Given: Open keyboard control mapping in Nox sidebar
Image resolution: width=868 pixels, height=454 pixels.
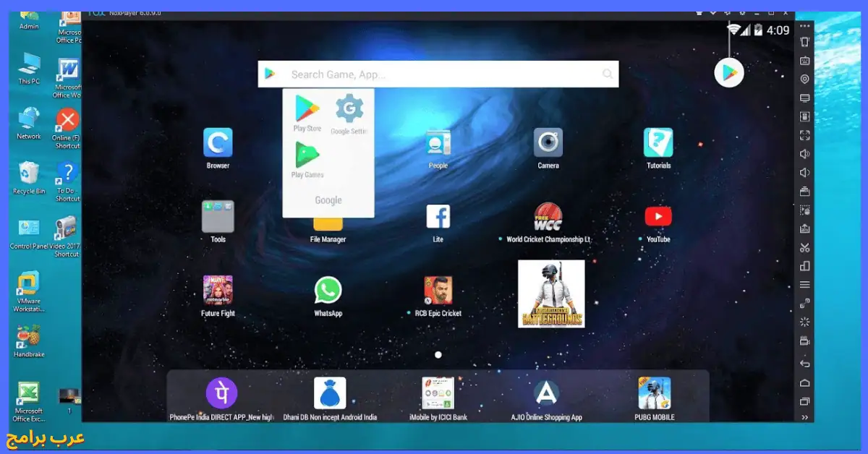Looking at the screenshot, I should click(804, 61).
